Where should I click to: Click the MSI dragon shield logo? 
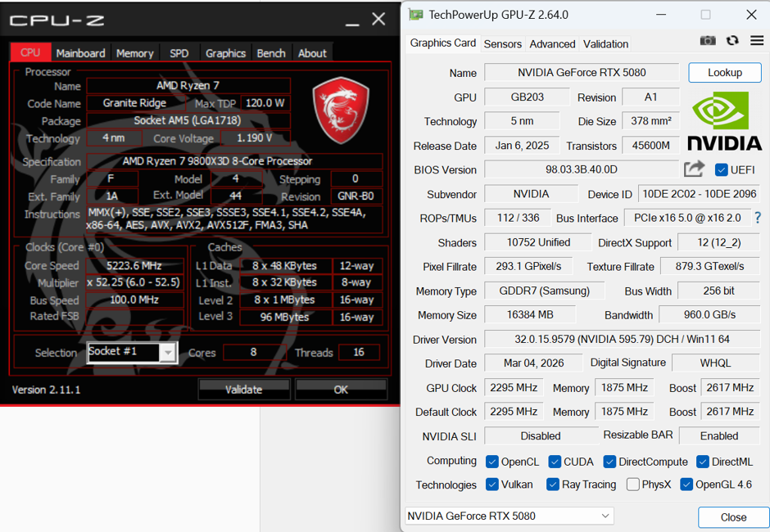point(341,110)
